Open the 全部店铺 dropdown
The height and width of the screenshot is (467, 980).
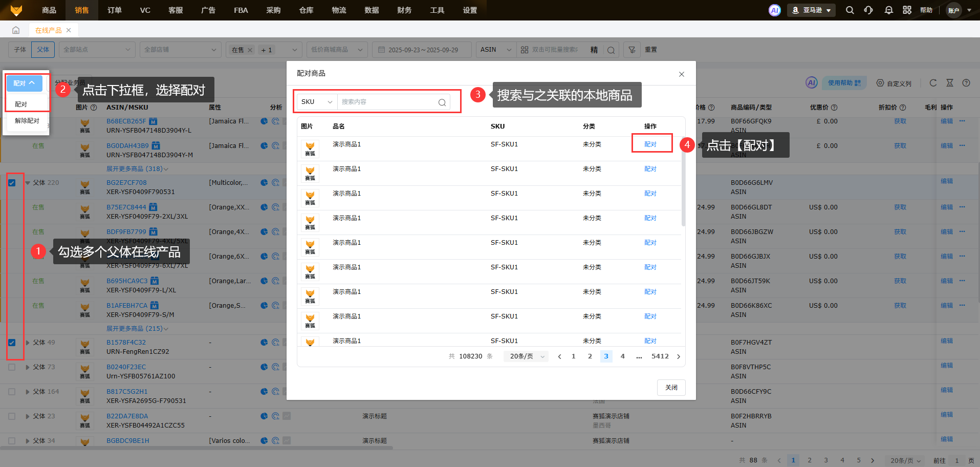180,50
